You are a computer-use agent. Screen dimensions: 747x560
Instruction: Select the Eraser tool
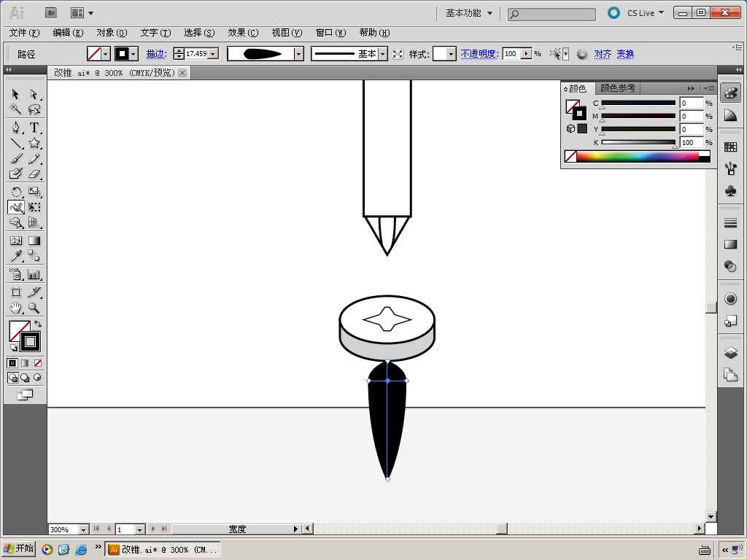click(x=34, y=174)
